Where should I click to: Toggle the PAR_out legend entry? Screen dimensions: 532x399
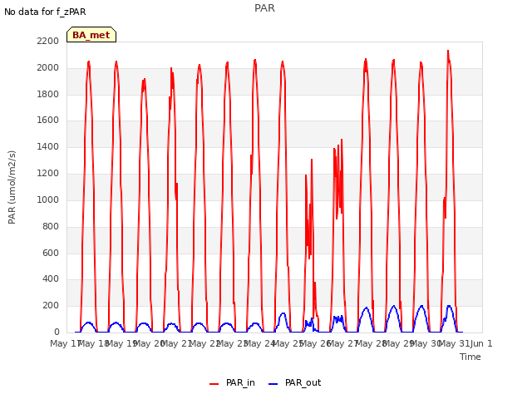pos(295,382)
